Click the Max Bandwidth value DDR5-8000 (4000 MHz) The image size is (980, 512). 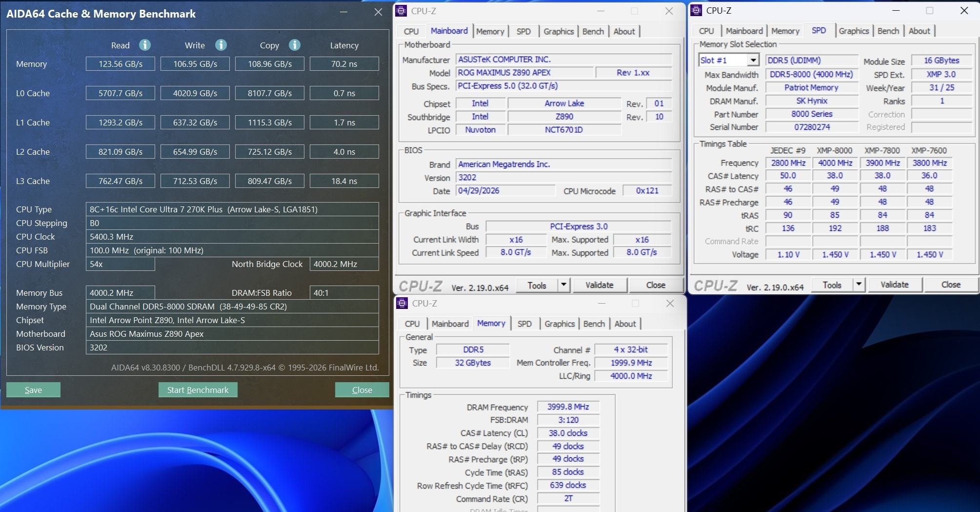coord(811,75)
